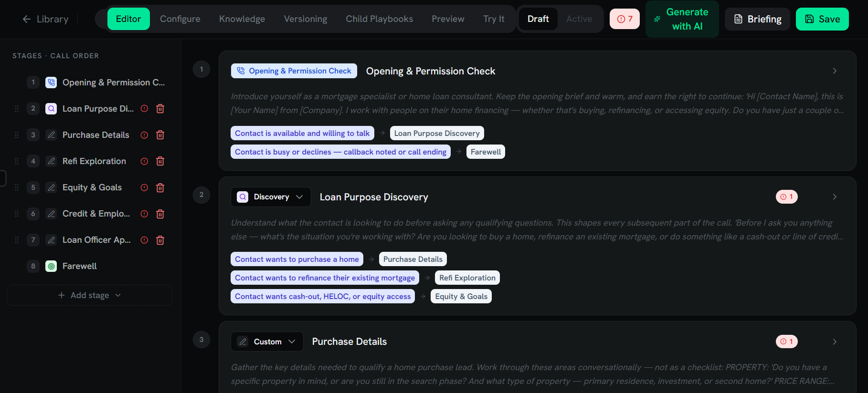868x393 pixels.
Task: Click warning icon on Credit & Emplo... row
Action: [x=144, y=214]
